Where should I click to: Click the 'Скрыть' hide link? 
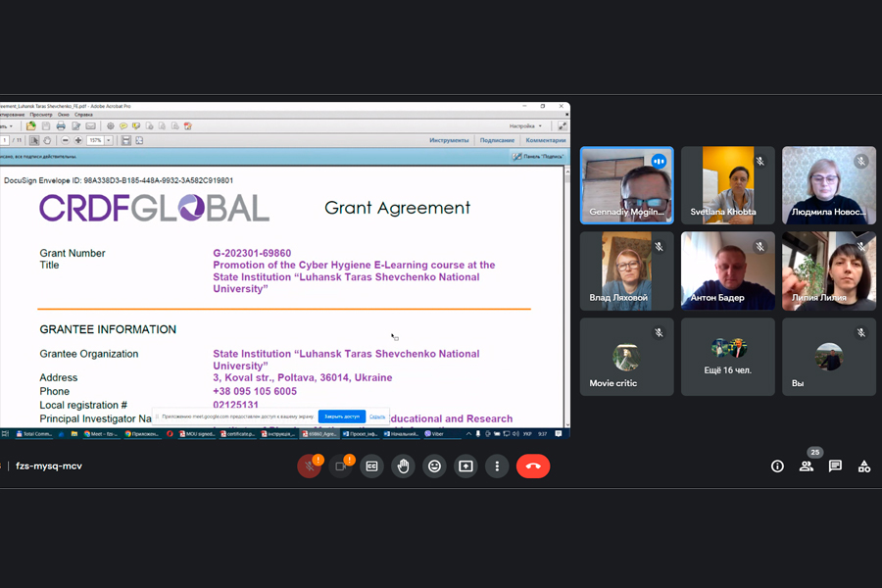(377, 416)
